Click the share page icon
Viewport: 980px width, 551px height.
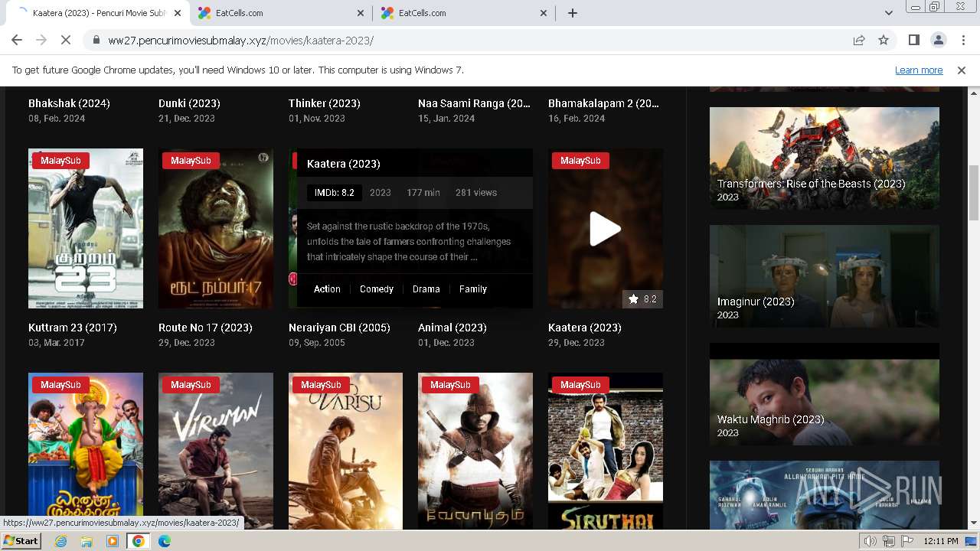coord(859,40)
